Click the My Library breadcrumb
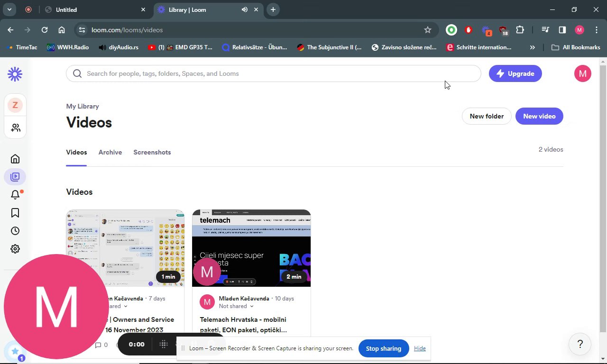This screenshot has width=607, height=364. pyautogui.click(x=83, y=106)
